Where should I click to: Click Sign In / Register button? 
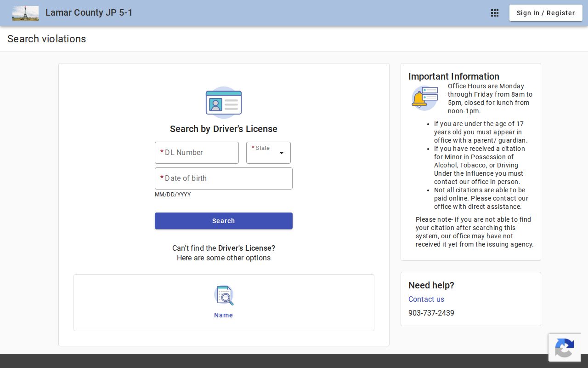(546, 13)
